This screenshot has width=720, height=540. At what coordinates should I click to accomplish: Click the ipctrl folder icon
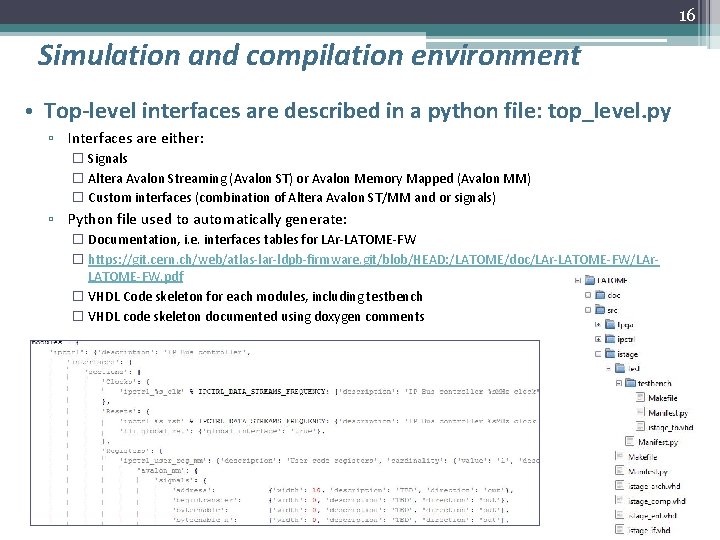(610, 339)
